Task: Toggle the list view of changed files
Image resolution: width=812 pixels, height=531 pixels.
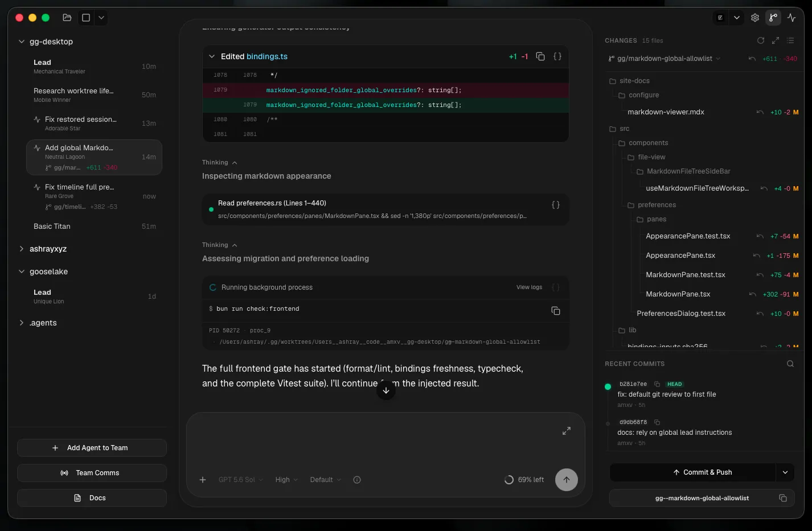Action: [x=790, y=40]
